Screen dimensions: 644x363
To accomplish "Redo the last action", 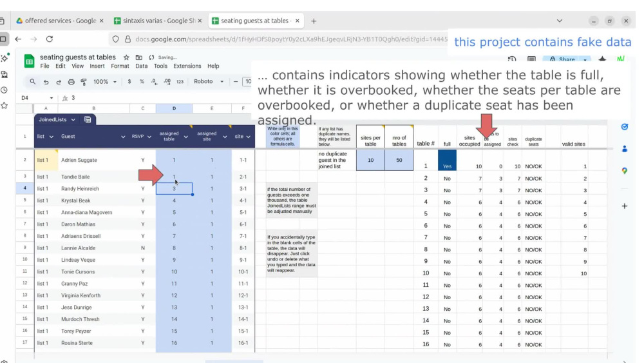I will pyautogui.click(x=59, y=82).
